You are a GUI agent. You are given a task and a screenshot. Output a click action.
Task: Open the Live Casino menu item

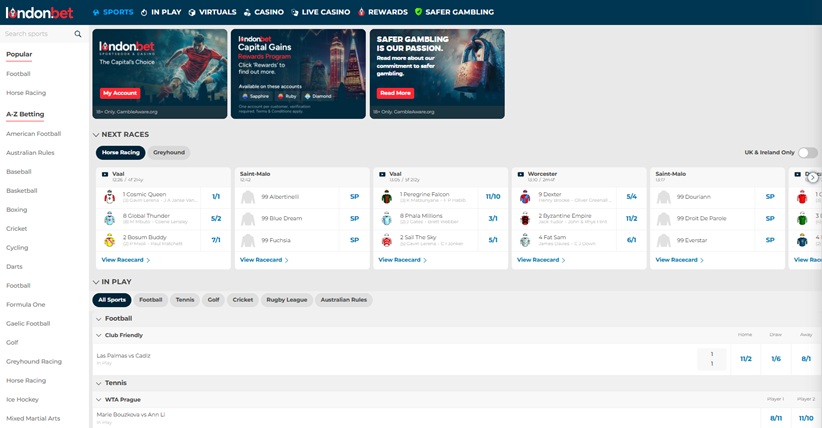(x=321, y=12)
